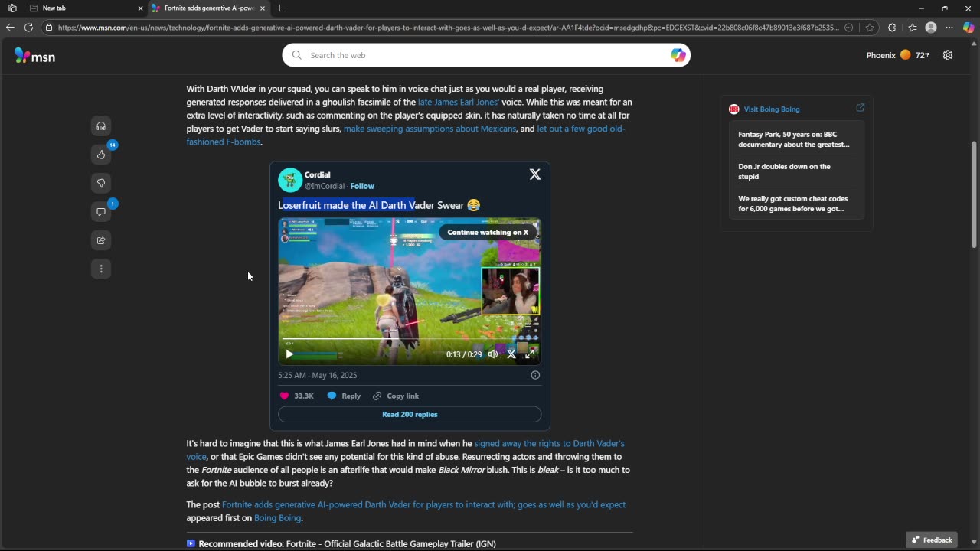Open favorites list icon

click(913, 28)
